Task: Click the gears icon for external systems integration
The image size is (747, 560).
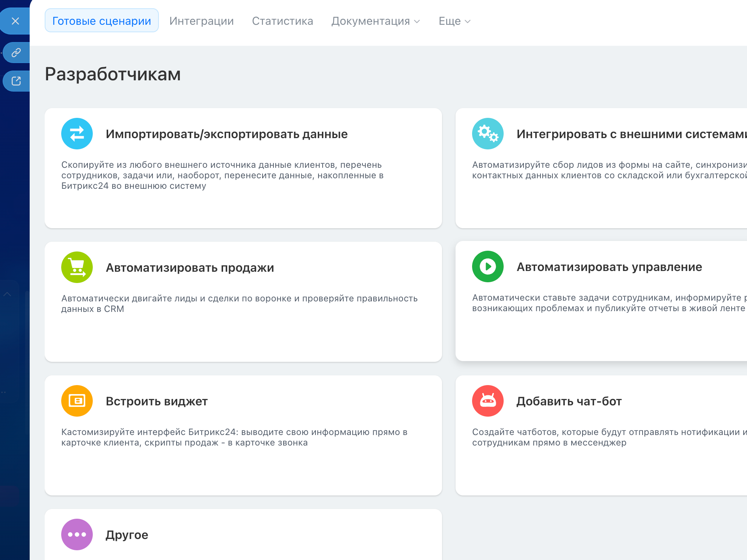Action: tap(487, 134)
